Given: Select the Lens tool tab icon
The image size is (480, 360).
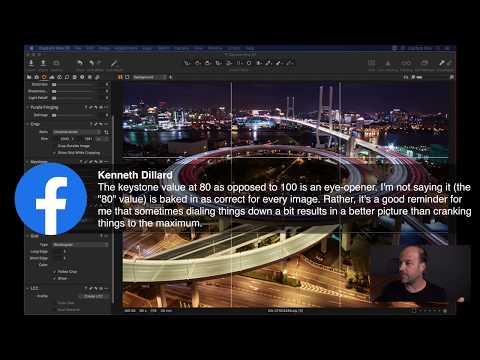Looking at the screenshot, I should click(44, 77).
